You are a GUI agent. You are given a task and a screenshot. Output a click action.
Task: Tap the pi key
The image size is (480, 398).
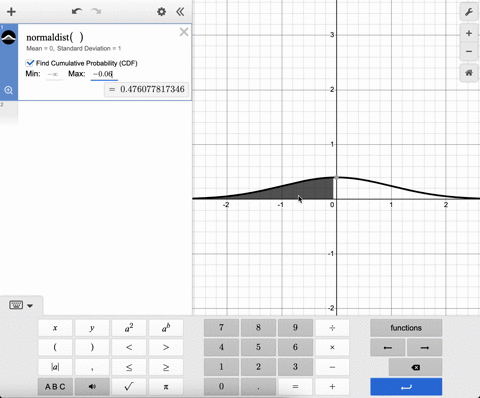pyautogui.click(x=166, y=387)
